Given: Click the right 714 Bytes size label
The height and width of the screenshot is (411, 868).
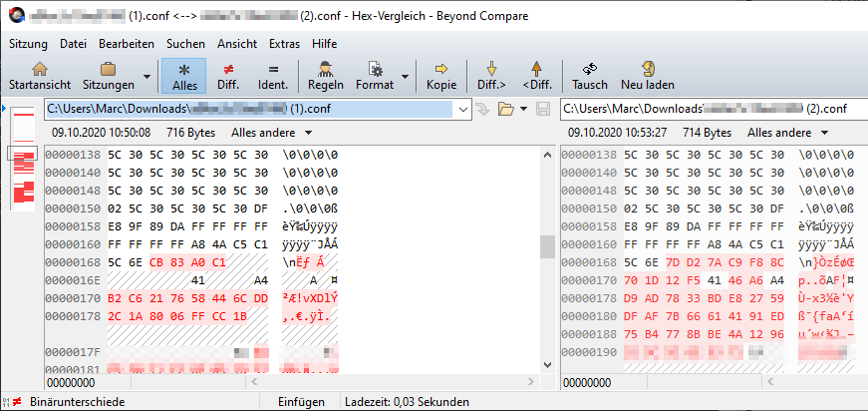Looking at the screenshot, I should click(706, 133).
